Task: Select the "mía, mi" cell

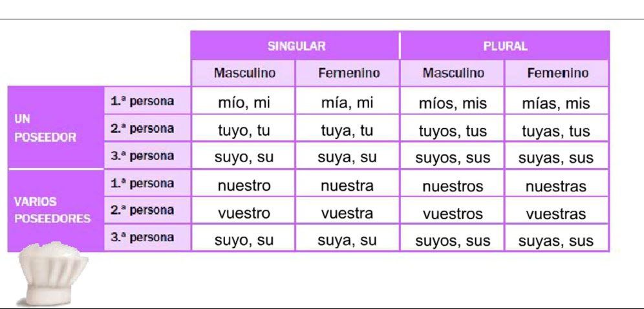Action: point(347,102)
